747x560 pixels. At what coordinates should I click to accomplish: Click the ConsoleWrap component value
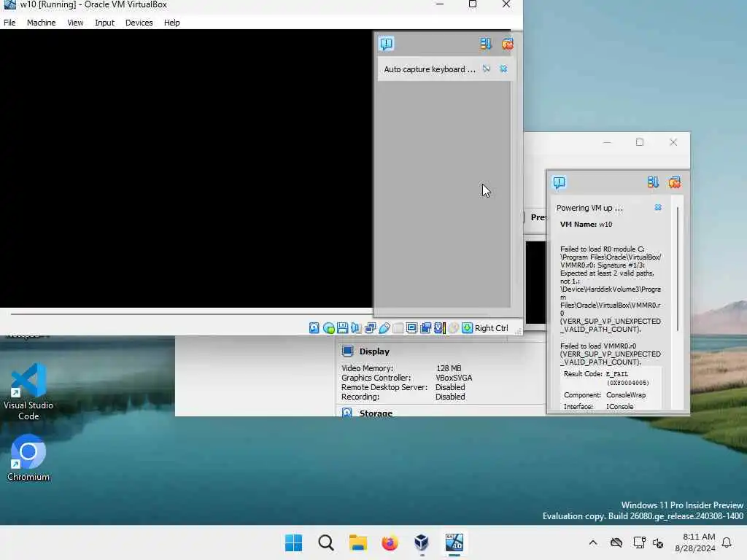click(626, 394)
